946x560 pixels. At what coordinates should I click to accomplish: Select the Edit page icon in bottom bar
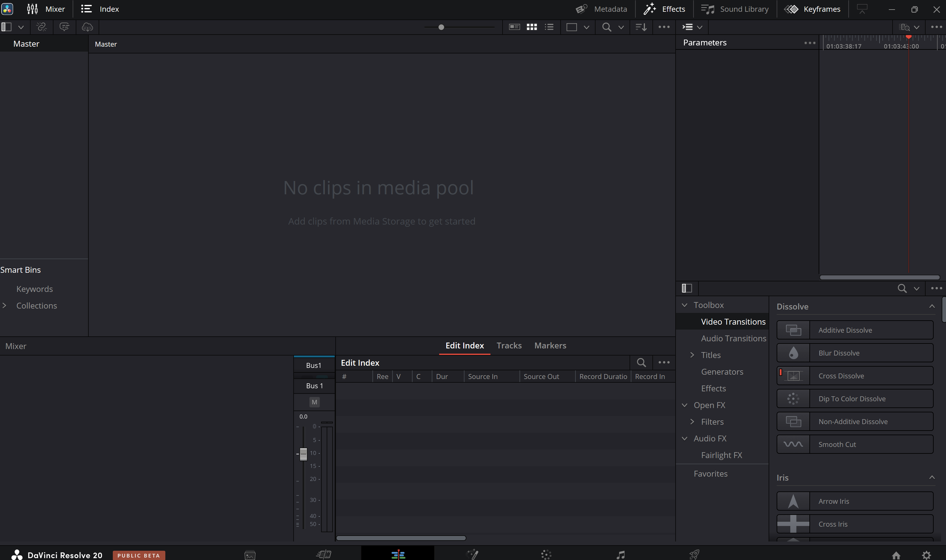(x=398, y=555)
